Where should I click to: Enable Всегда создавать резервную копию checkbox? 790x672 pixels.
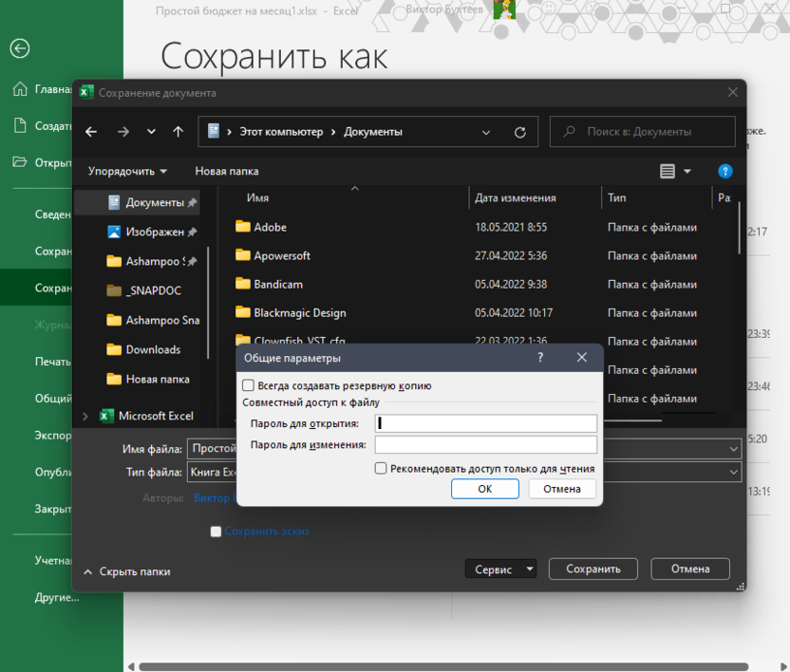coord(249,385)
